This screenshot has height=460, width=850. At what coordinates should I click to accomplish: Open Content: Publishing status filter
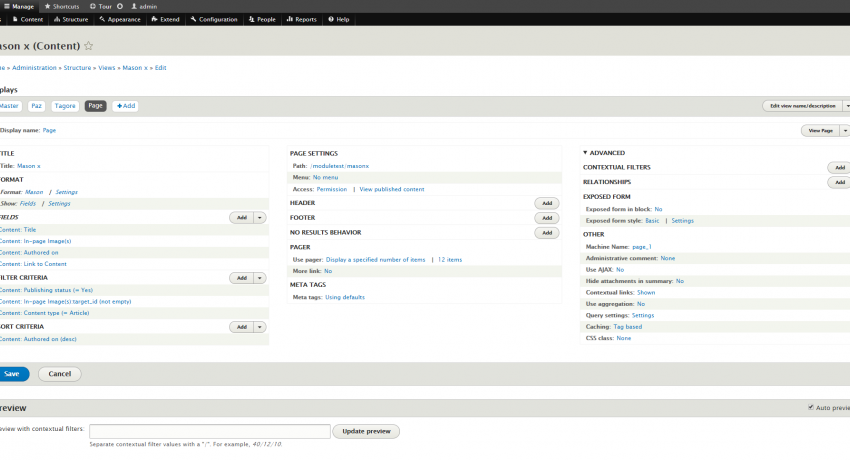coord(47,290)
